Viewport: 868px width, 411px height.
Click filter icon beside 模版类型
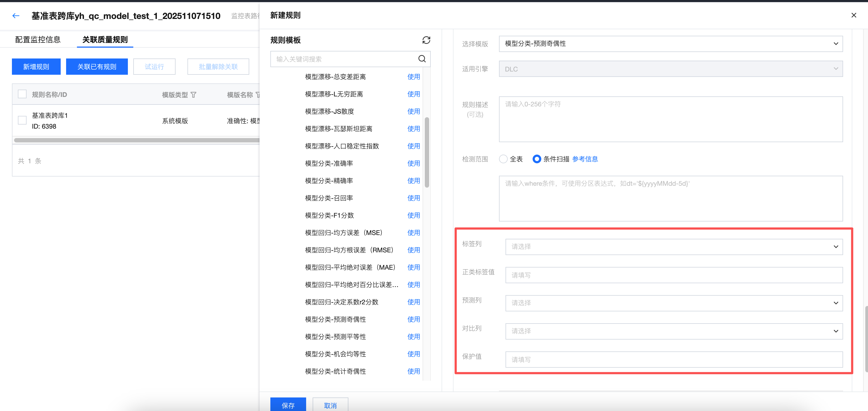[x=193, y=95]
